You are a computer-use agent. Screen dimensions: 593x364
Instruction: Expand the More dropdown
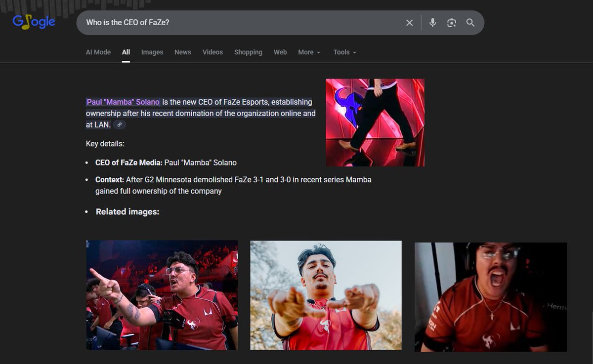click(309, 52)
